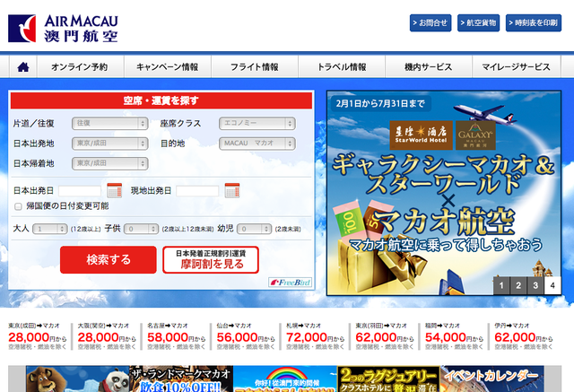Open the 現地出発日 calendar picker icon
Screen dimensions: 574x392
pyautogui.click(x=232, y=190)
